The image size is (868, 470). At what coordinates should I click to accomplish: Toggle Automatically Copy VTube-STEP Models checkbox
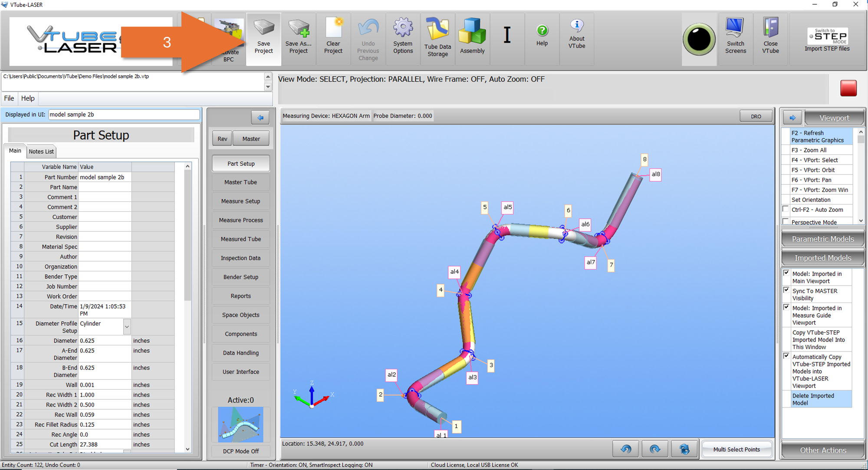786,356
